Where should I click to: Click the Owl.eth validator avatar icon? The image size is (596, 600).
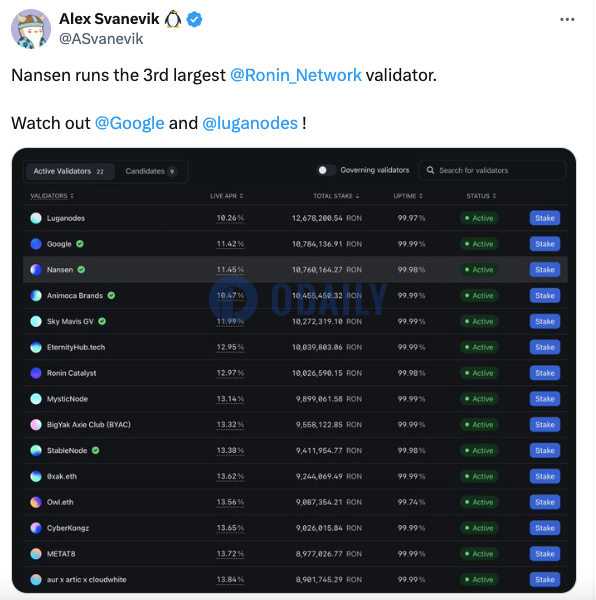click(36, 502)
